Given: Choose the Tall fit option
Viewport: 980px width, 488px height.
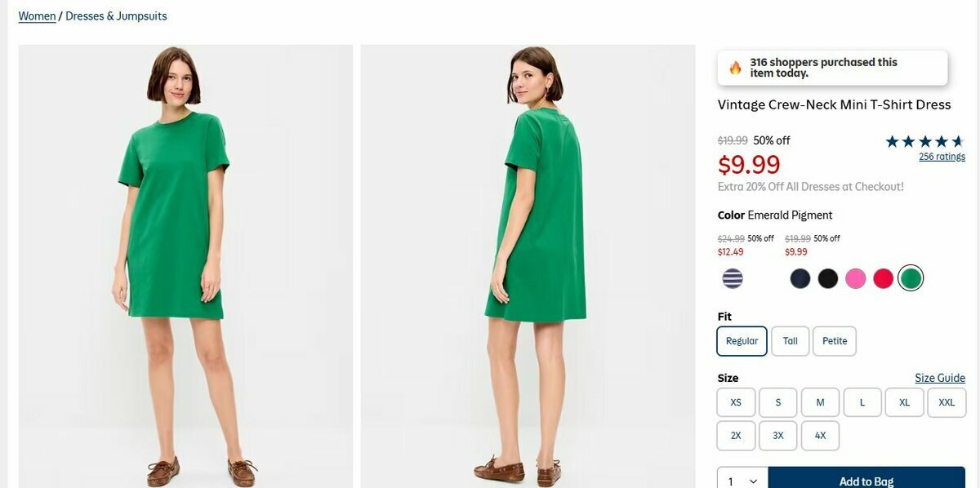Looking at the screenshot, I should pos(790,341).
